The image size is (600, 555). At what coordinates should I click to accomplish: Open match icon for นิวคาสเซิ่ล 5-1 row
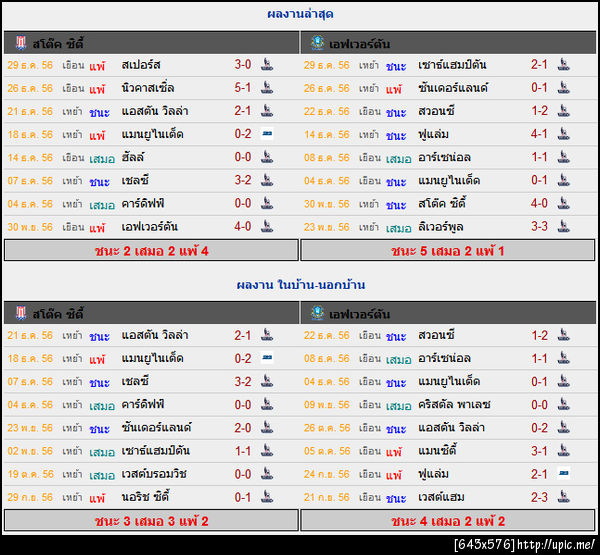[267, 88]
